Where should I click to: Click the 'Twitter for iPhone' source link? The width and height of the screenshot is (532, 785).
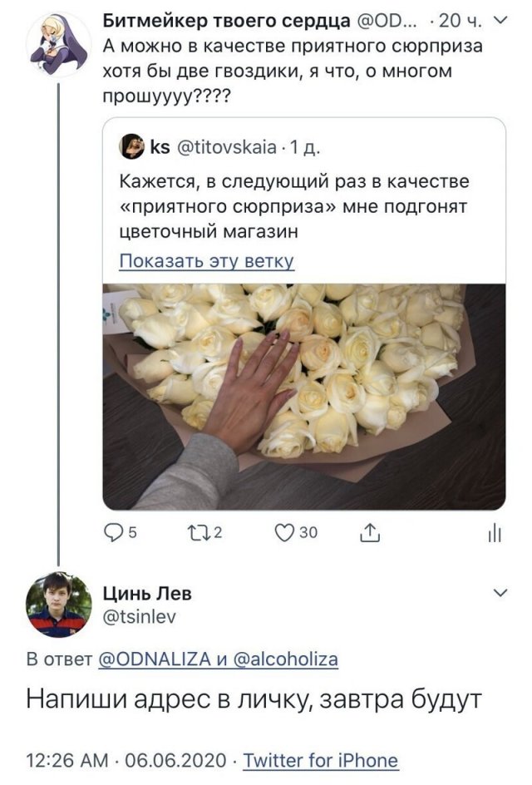click(320, 760)
